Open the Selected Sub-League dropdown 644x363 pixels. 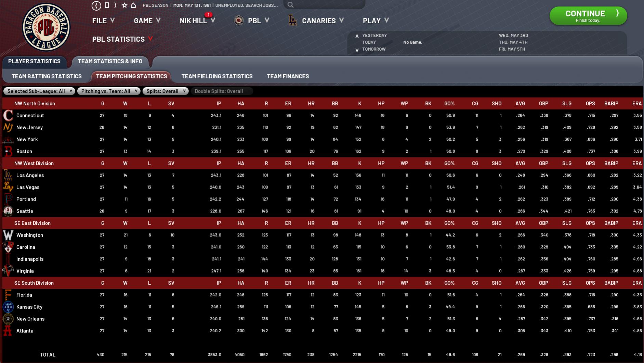(39, 91)
